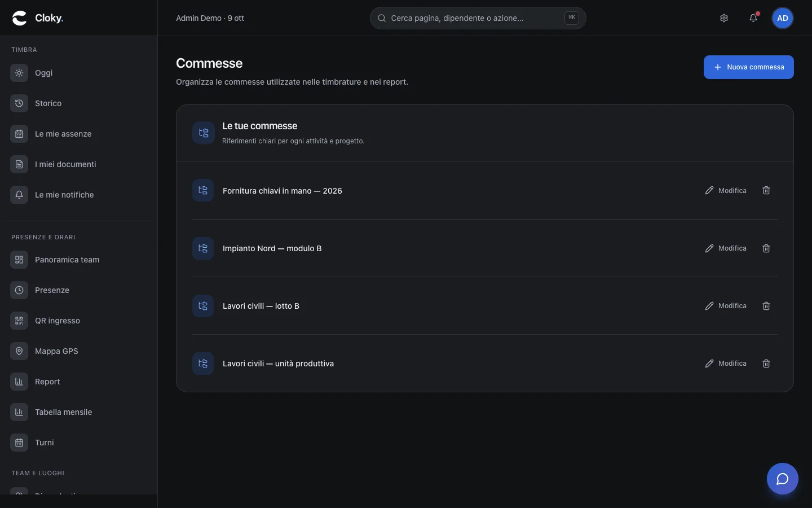Screen dimensions: 812x508
Task: Click the Admin Demo · 9 ott label
Action: click(x=210, y=18)
